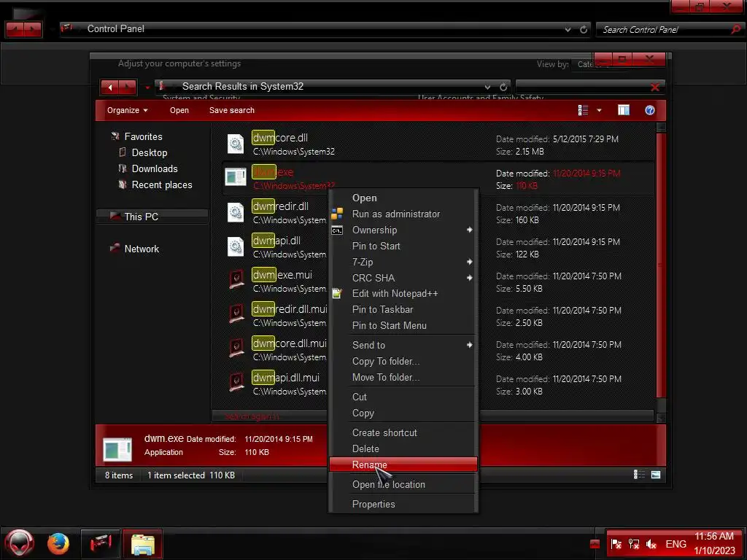The image size is (747, 560).
Task: Open the view options dropdown arrow
Action: point(599,110)
